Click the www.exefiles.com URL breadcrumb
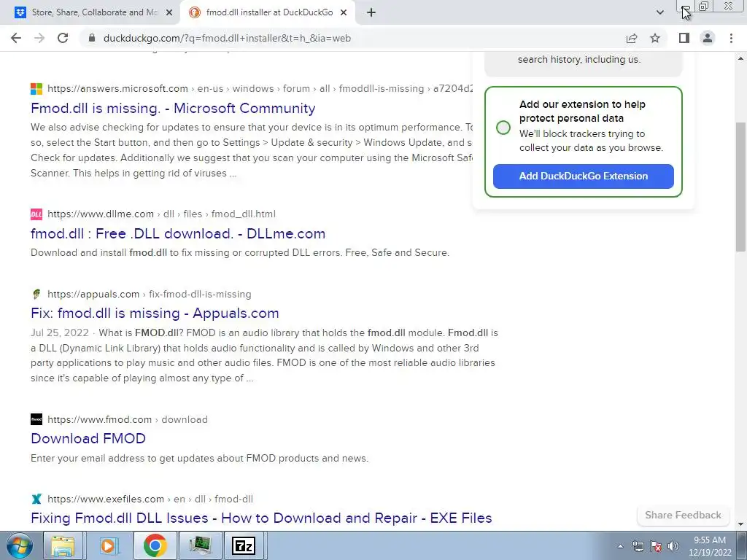Viewport: 747px width, 560px height. coord(150,499)
